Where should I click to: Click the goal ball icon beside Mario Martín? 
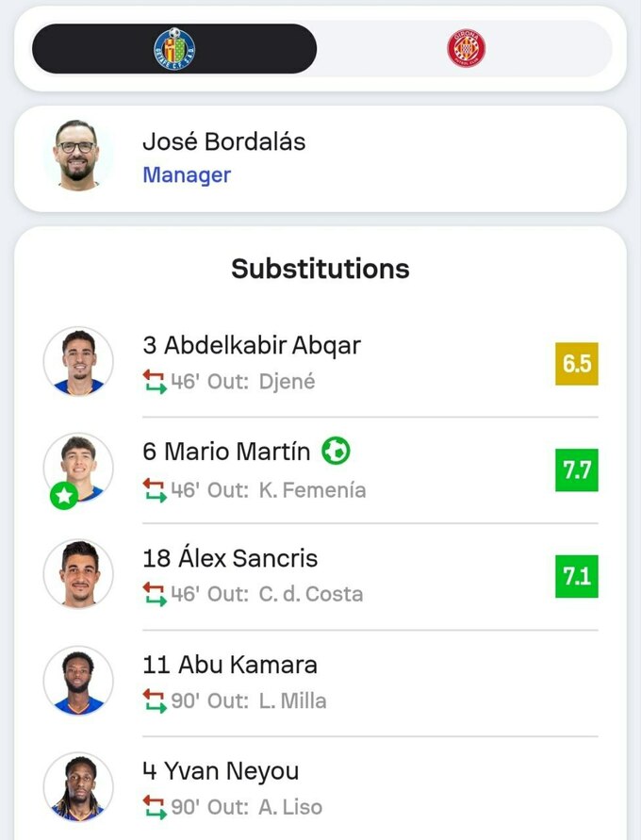click(x=336, y=452)
